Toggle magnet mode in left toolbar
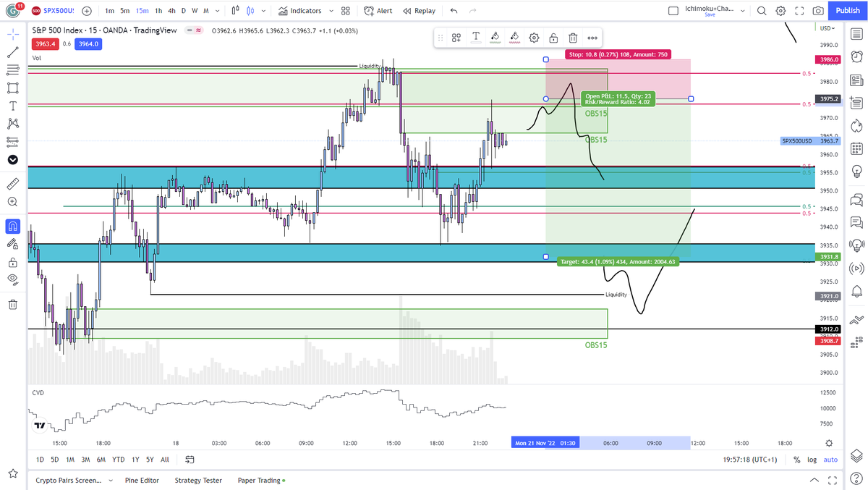 [x=12, y=226]
